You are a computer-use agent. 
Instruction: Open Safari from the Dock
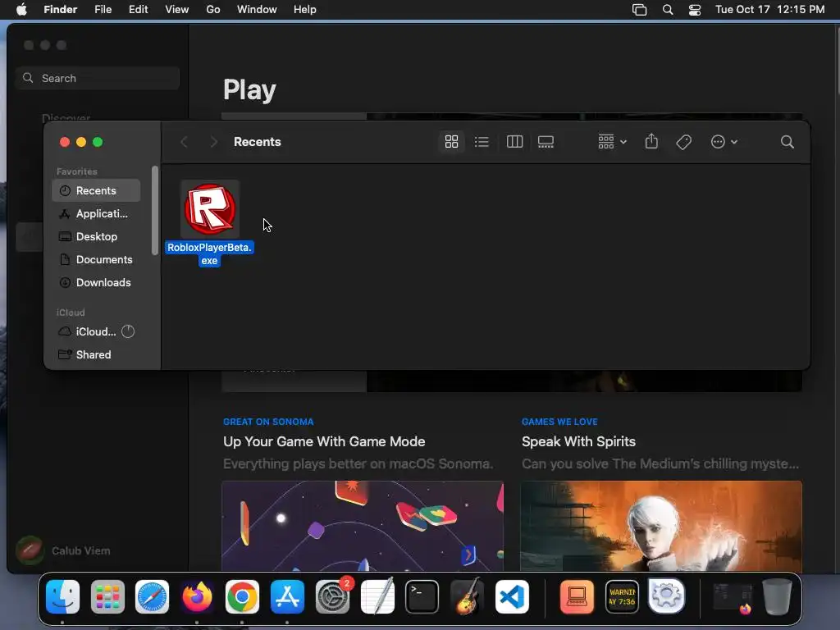tap(152, 596)
